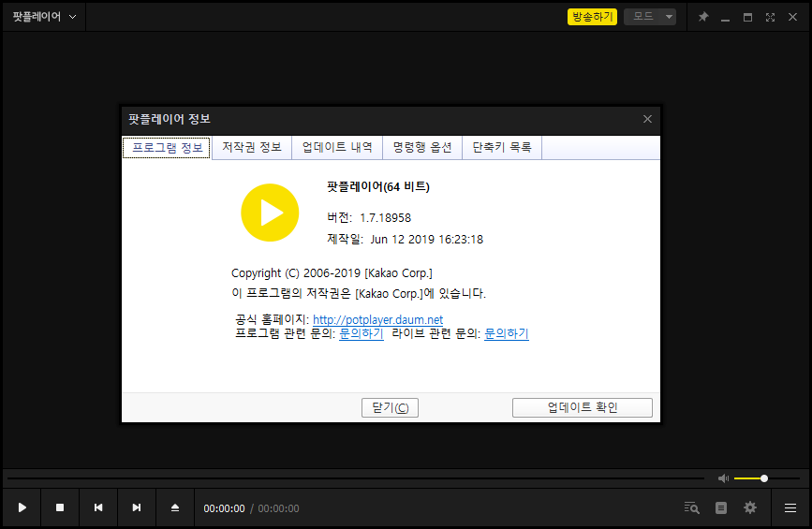Select the 프로그램 정보 tab

pyautogui.click(x=167, y=148)
